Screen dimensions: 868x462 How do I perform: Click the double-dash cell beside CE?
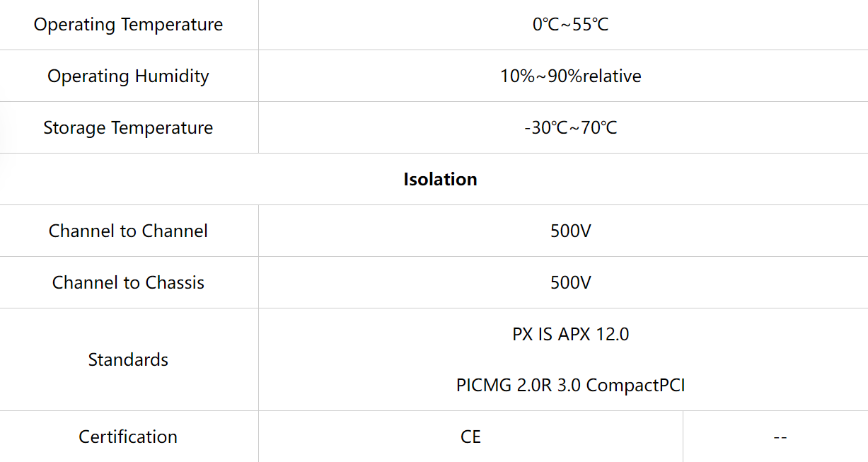(780, 437)
